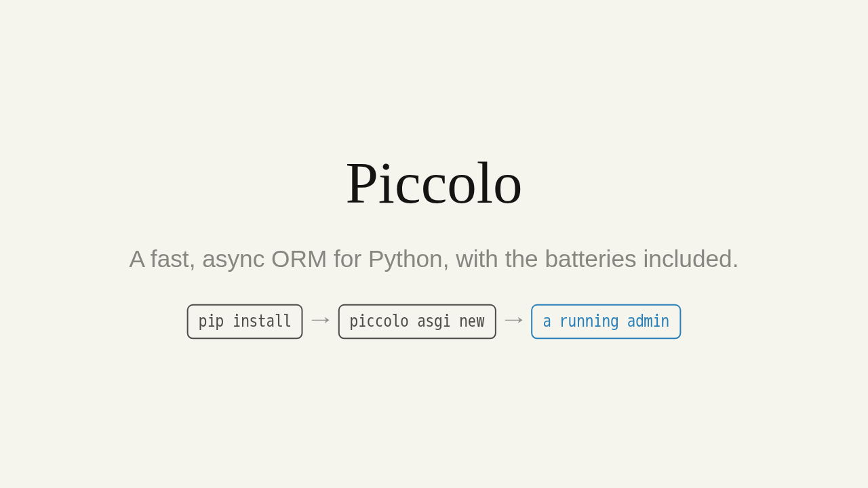Click the word piccolo in middle box
The width and height of the screenshot is (868, 488).
[379, 322]
